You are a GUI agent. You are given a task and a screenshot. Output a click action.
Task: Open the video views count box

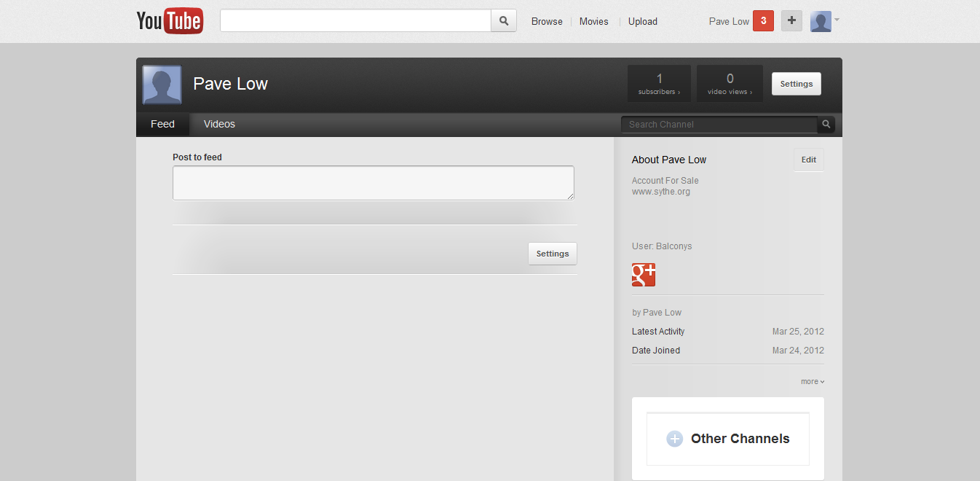point(730,84)
